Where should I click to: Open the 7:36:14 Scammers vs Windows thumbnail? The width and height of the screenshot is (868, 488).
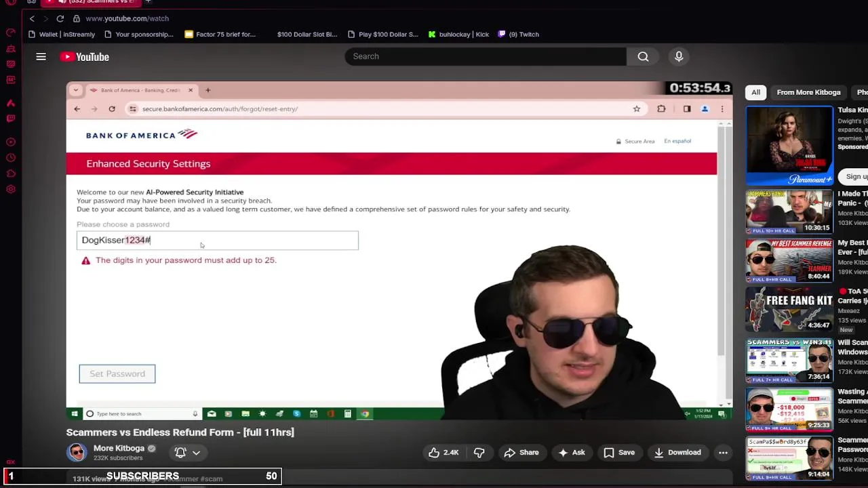tap(789, 360)
